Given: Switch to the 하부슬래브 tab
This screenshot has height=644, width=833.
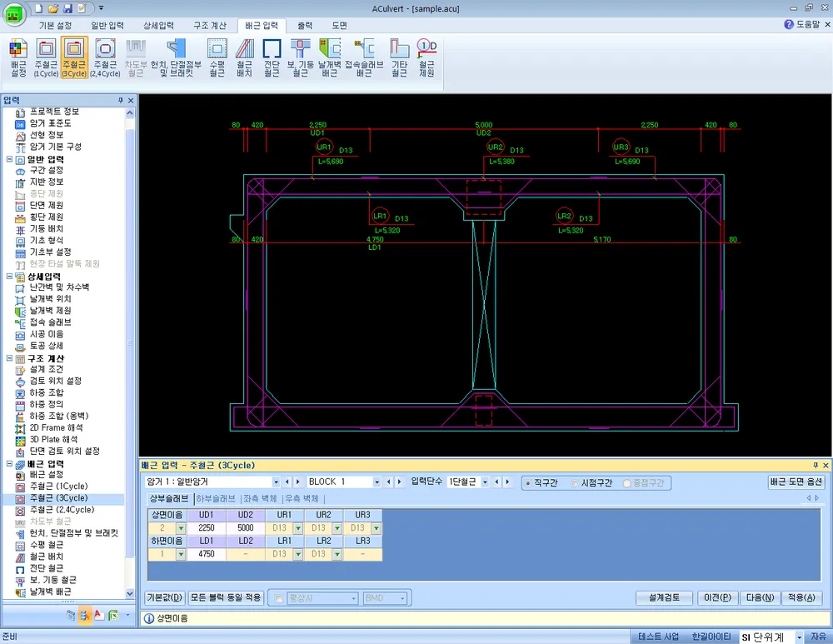Looking at the screenshot, I should click(x=215, y=498).
